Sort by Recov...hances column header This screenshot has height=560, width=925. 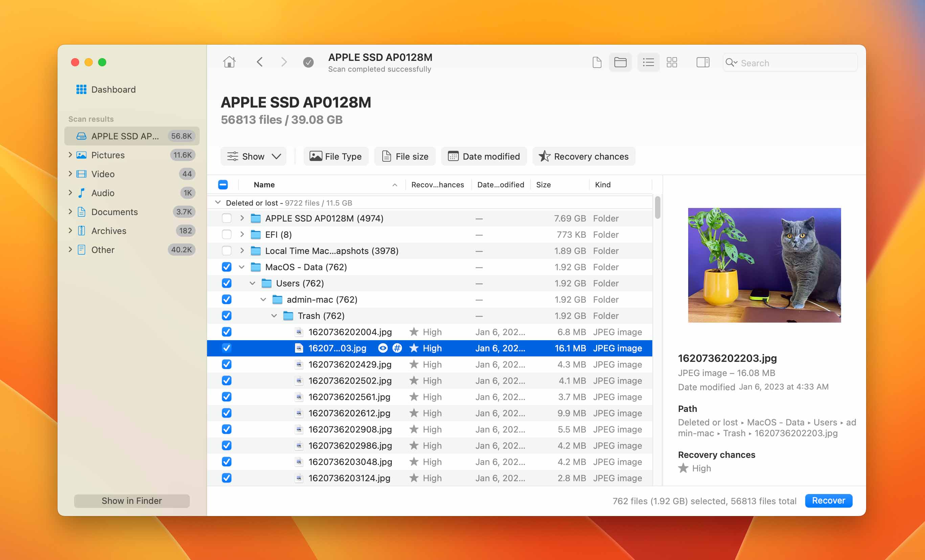438,185
